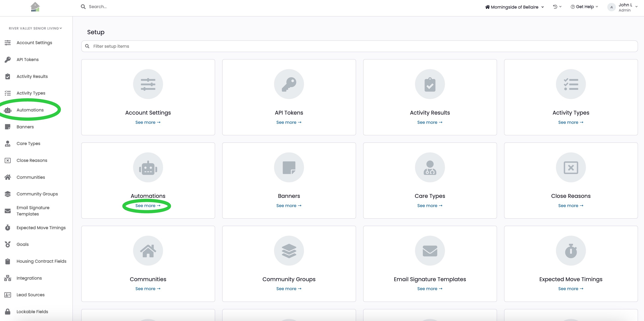644x321 pixels.
Task: Click the stethoscope Care Types card icon
Action: point(430,167)
